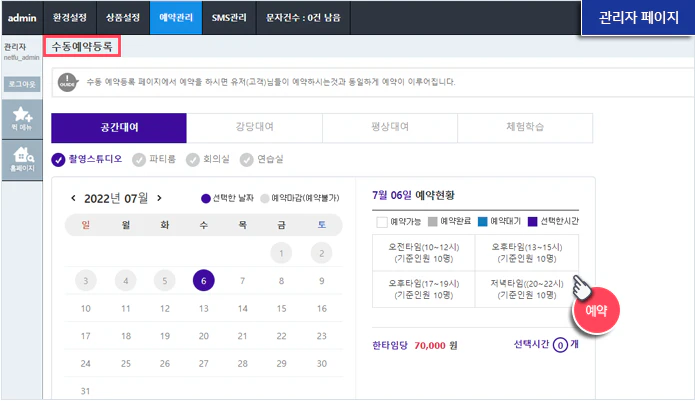The height and width of the screenshot is (401, 695).
Task: Open the 퀵 메뉴 star icon
Action: click(x=22, y=119)
